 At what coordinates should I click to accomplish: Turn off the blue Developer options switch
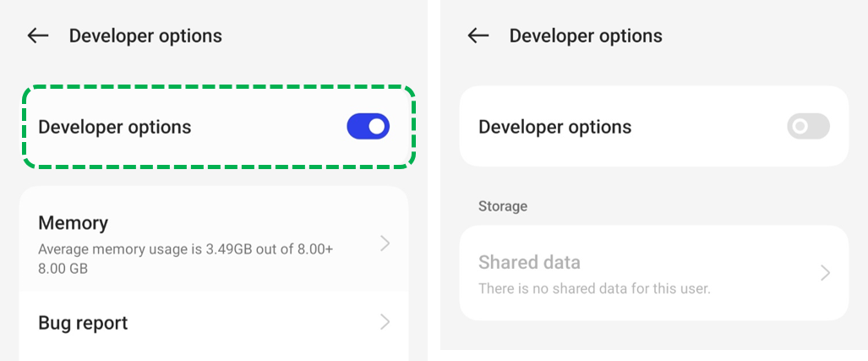tap(368, 127)
